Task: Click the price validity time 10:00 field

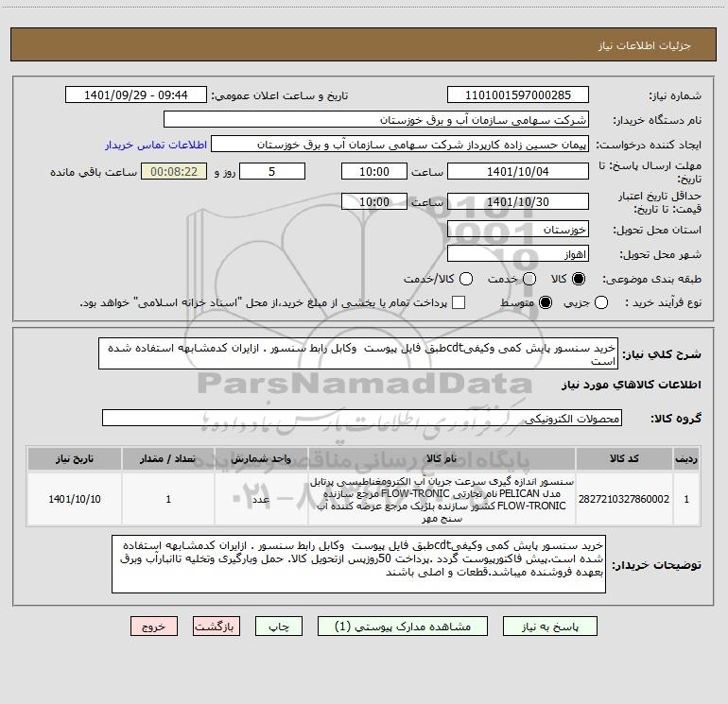Action: pyautogui.click(x=374, y=201)
